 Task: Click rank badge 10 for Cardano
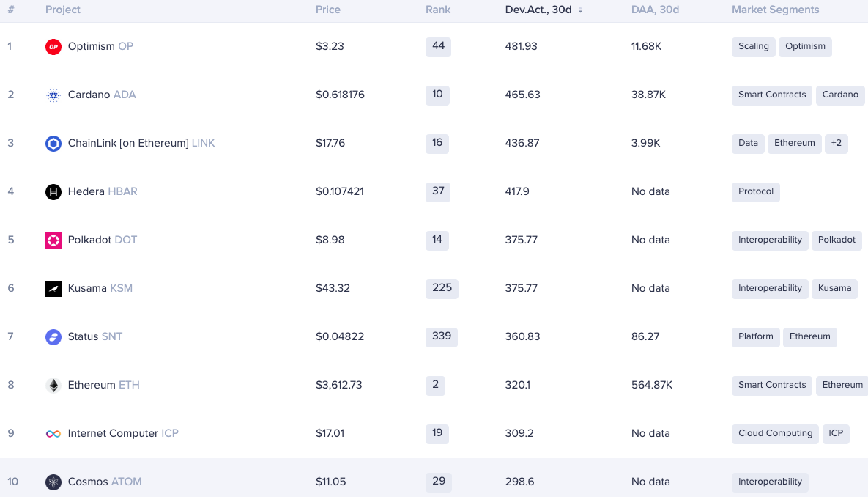(x=437, y=95)
